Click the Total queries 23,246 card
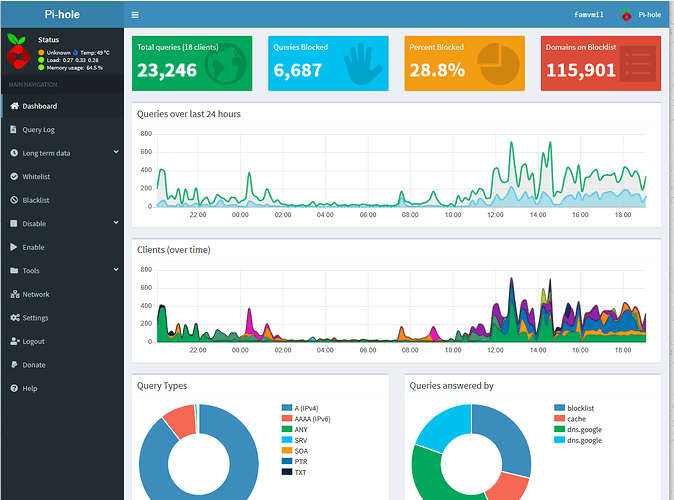The width and height of the screenshot is (674, 500). (192, 63)
